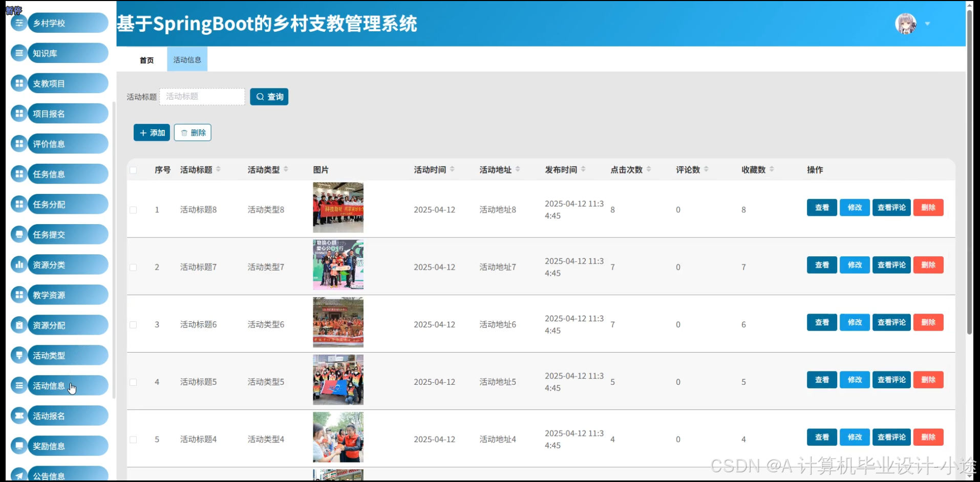Viewport: 980px width, 482px height.
Task: Click the 任务分配 sidebar icon
Action: [19, 204]
